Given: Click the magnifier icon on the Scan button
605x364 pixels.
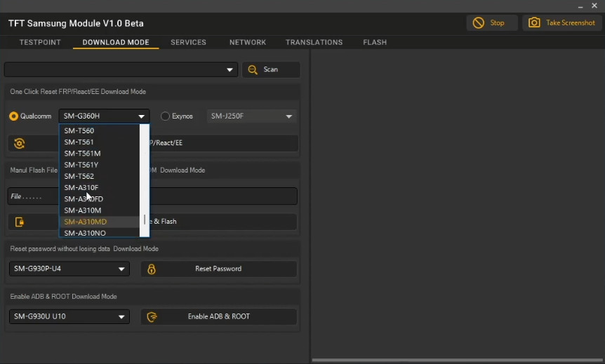Looking at the screenshot, I should tap(253, 69).
